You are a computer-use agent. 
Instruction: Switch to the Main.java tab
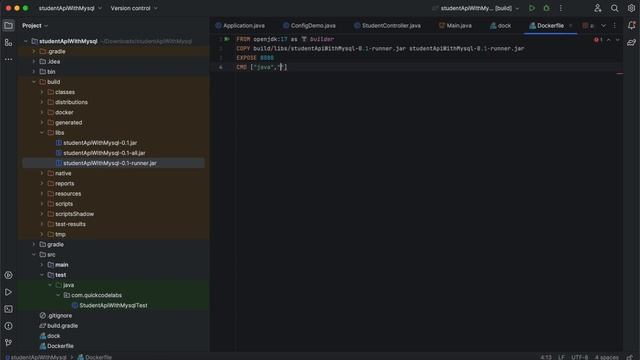(455, 25)
